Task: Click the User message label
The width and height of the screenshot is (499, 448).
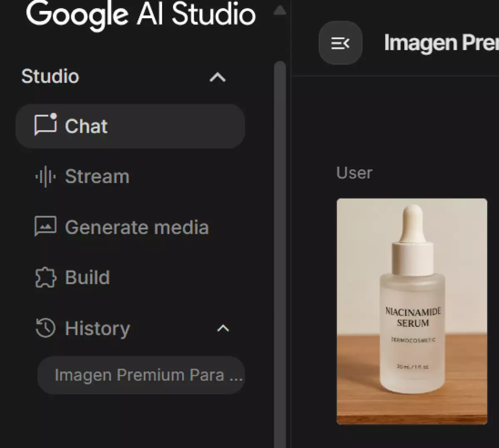Action: pos(354,173)
